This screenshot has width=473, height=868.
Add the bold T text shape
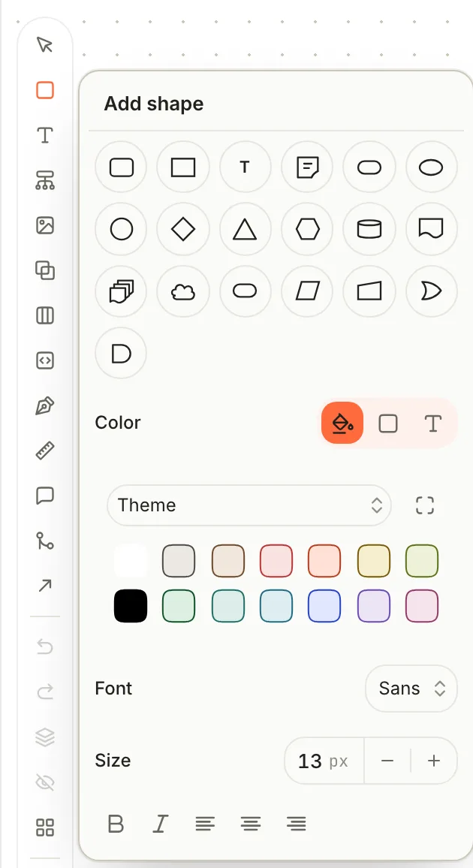[245, 167]
